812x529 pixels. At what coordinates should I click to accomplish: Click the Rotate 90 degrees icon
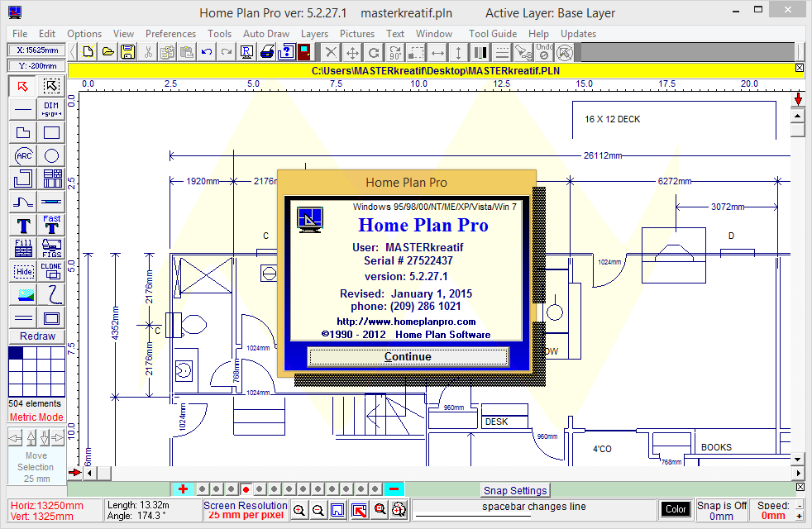pyautogui.click(x=395, y=52)
